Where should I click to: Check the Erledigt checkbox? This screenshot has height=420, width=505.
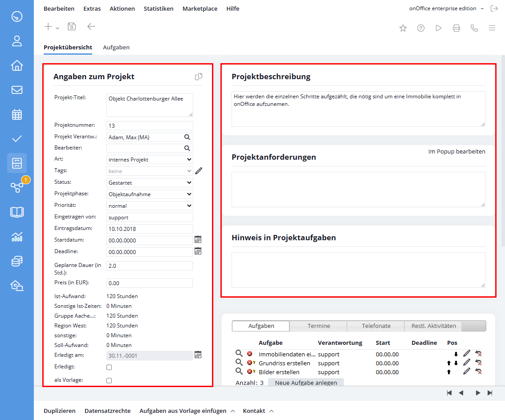click(109, 367)
